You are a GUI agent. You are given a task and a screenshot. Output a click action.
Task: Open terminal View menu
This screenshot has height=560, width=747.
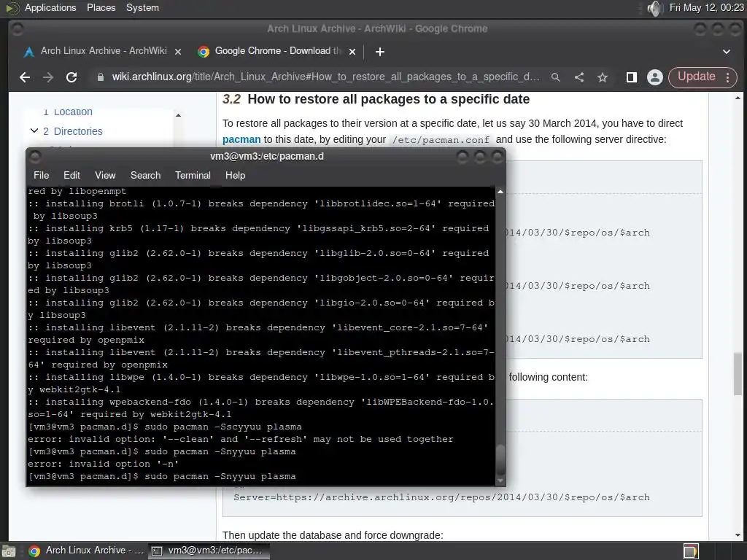(x=105, y=175)
